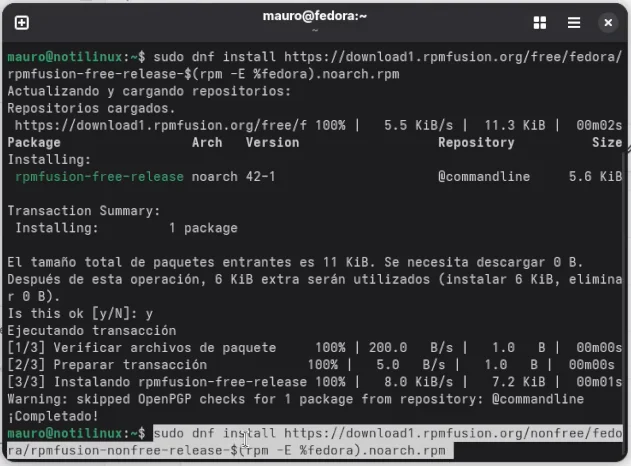Show the tab overview grid

click(540, 22)
